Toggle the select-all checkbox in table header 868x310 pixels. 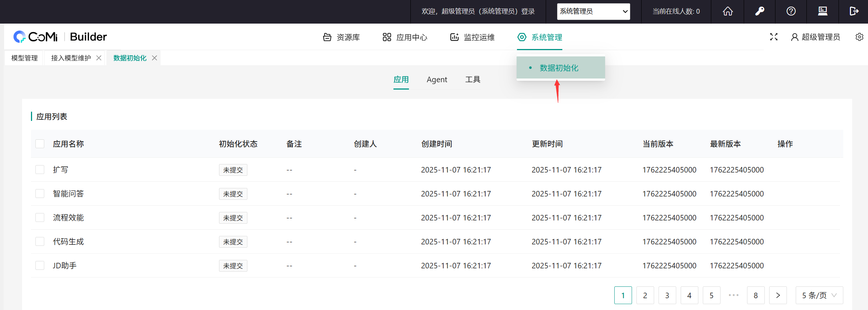pos(40,144)
